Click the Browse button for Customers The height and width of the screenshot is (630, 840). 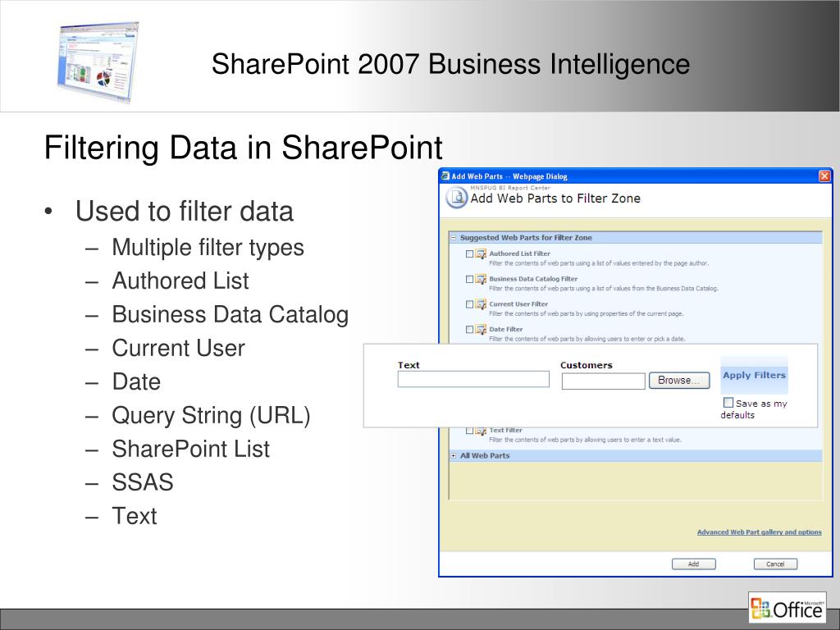(679, 381)
